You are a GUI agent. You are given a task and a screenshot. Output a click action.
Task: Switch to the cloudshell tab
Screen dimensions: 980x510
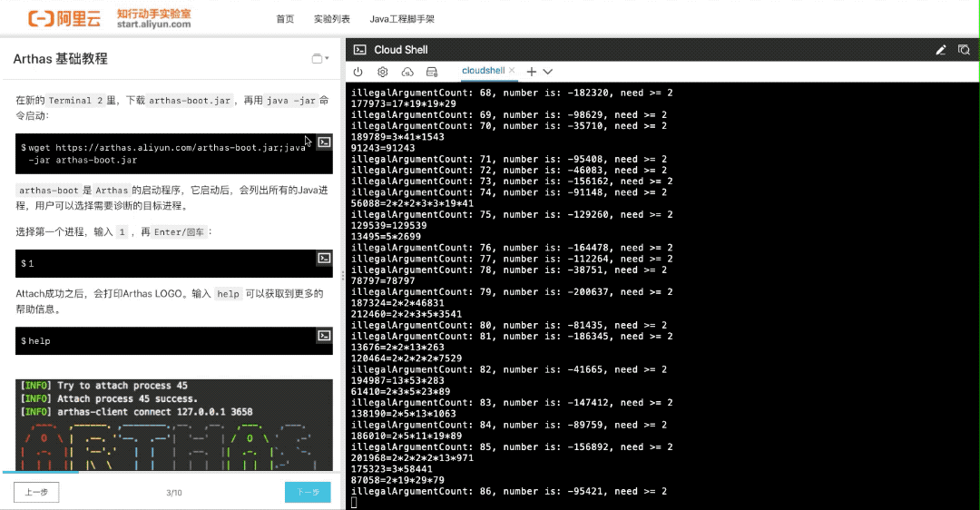[483, 71]
